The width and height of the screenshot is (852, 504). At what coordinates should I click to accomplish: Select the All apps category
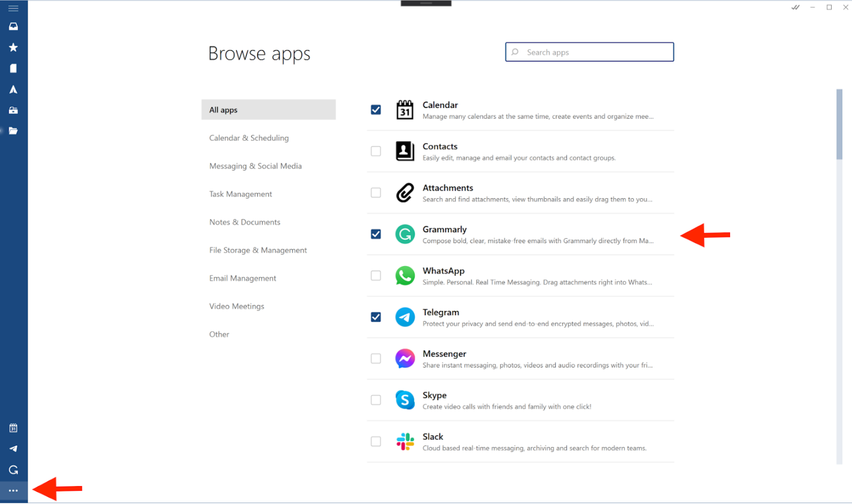click(269, 110)
